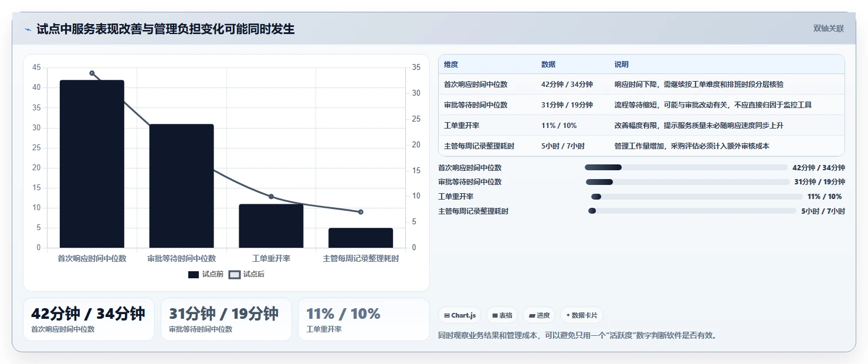Click the 45 tick on the left axis
This screenshot has height=364, width=868.
pos(36,68)
